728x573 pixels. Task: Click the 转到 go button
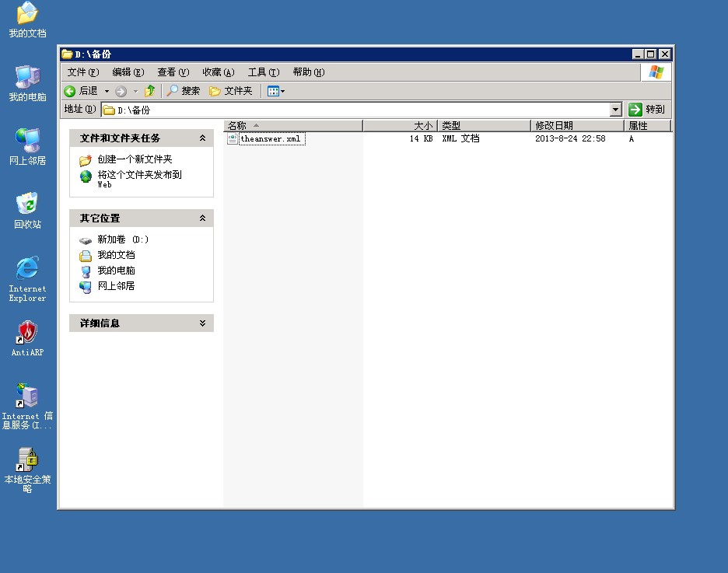(x=647, y=110)
